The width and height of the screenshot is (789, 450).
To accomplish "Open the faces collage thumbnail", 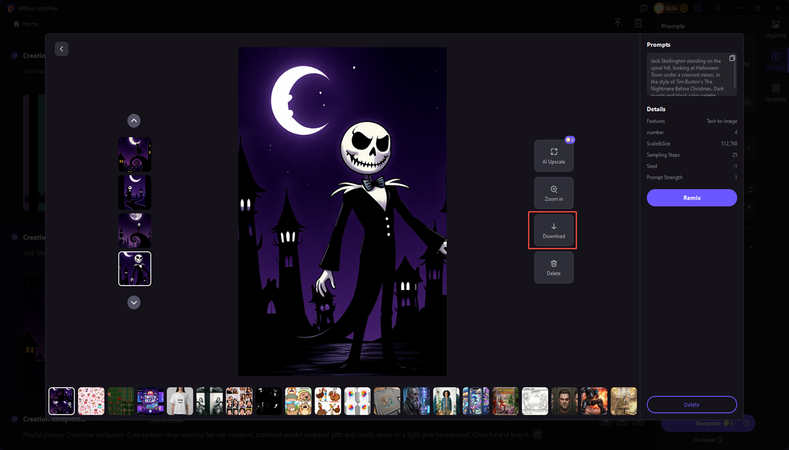I will coord(239,401).
